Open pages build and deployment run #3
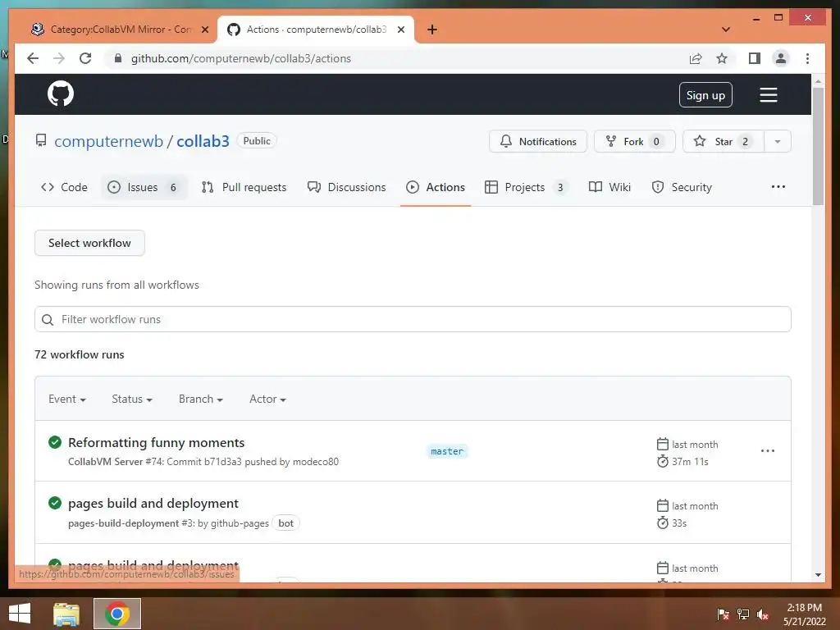 click(153, 503)
